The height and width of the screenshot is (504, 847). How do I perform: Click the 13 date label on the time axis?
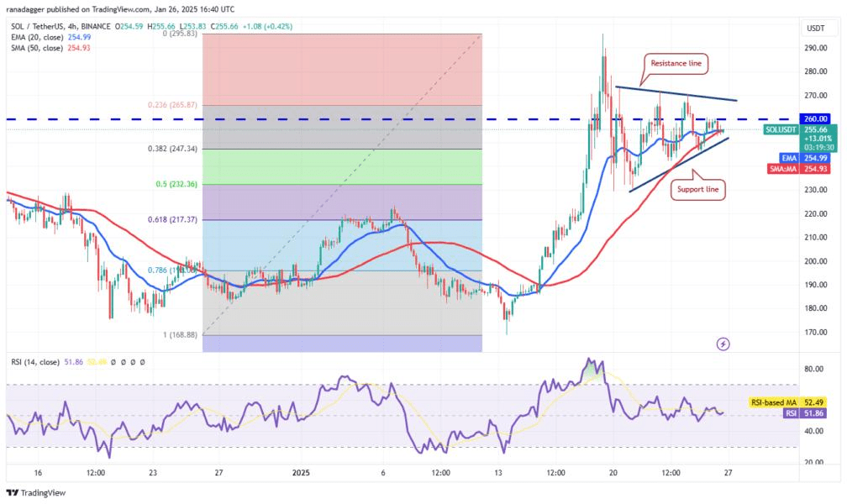point(498,473)
